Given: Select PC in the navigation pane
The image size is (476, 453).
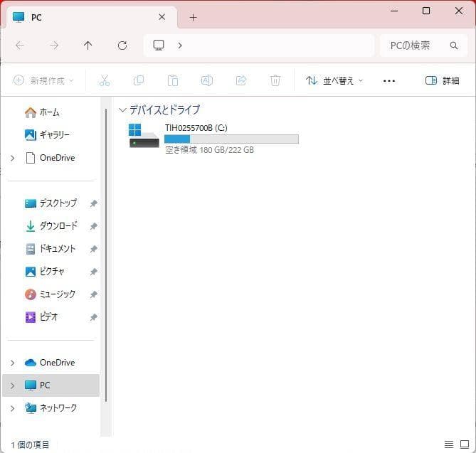Looking at the screenshot, I should tap(51, 385).
